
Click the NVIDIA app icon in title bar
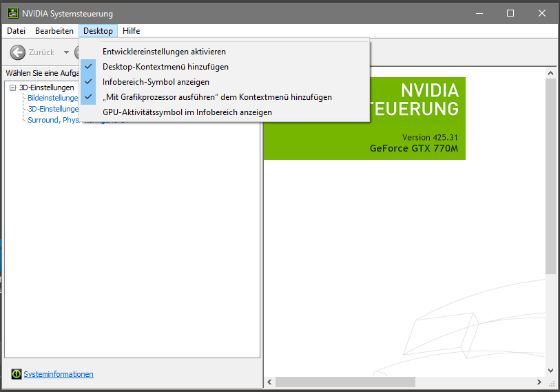(13, 13)
